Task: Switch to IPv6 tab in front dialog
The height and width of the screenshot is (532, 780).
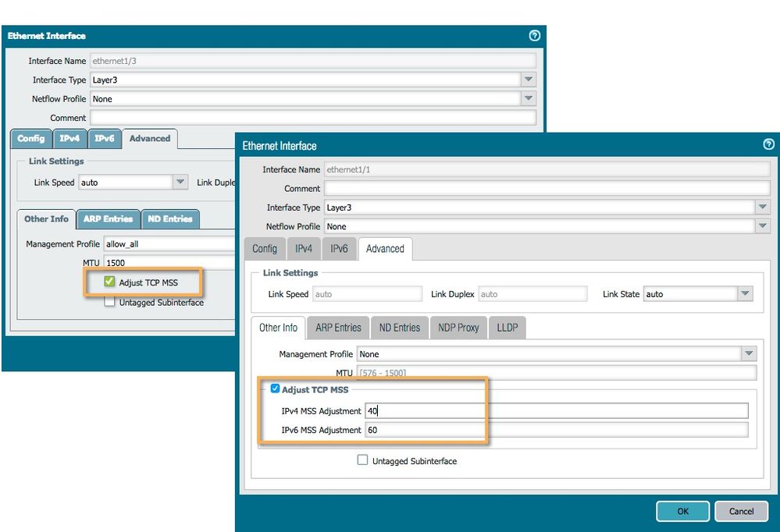Action: click(x=340, y=249)
